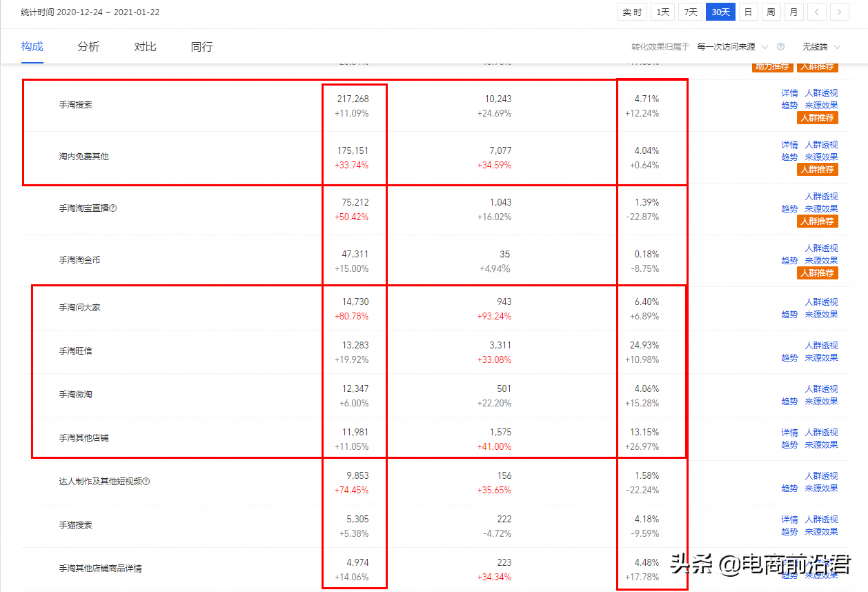Click 人群推荐 button in 淘内免费其他 row
The height and width of the screenshot is (592, 868).
click(818, 170)
